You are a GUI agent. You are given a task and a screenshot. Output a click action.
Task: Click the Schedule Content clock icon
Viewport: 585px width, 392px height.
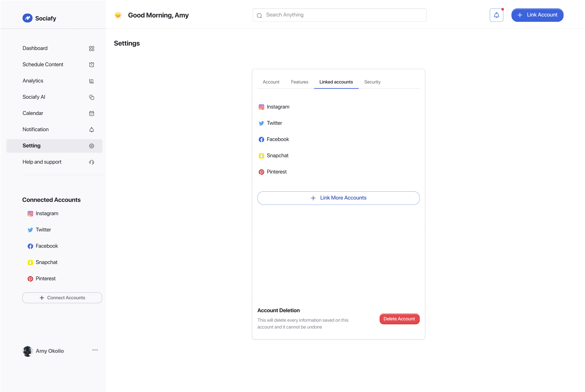click(x=91, y=65)
